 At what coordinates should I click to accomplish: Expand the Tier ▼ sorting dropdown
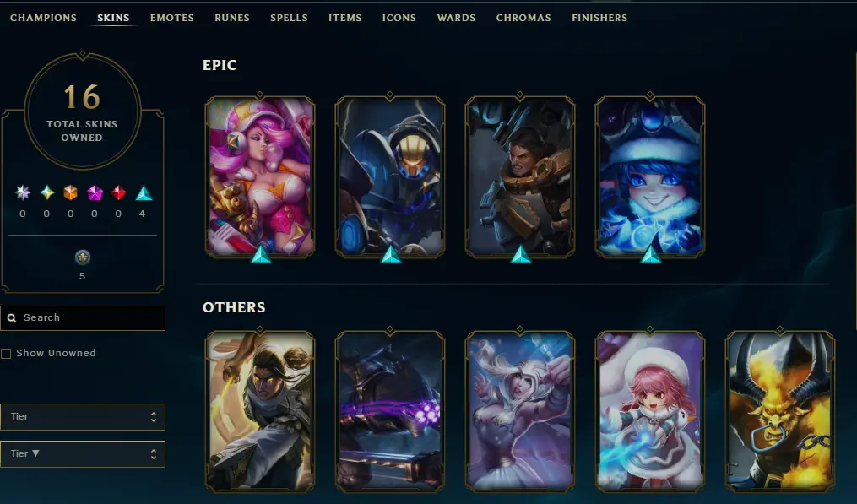83,453
